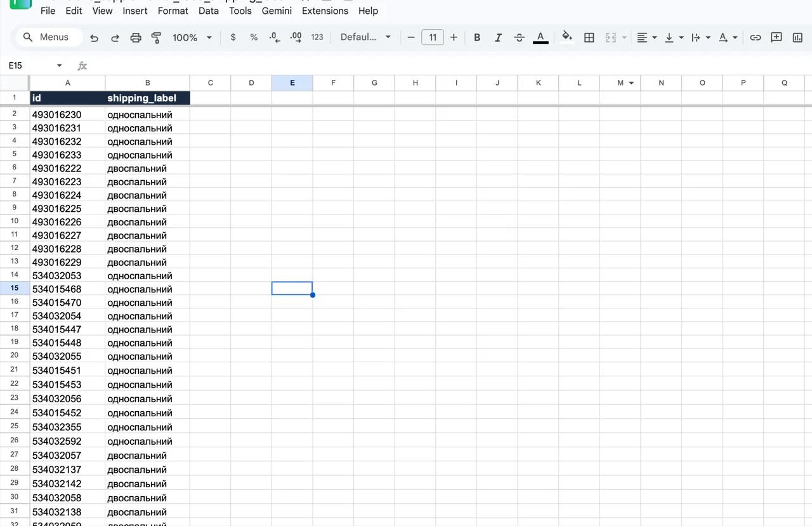Toggle Italic formatting
This screenshot has height=526, width=812.
click(x=498, y=37)
